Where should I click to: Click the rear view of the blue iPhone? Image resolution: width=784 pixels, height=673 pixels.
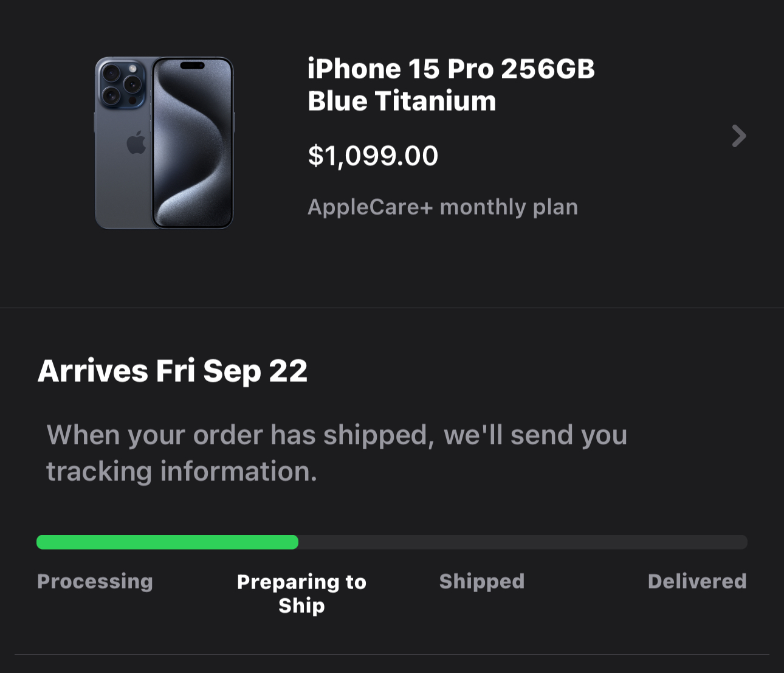(x=122, y=176)
